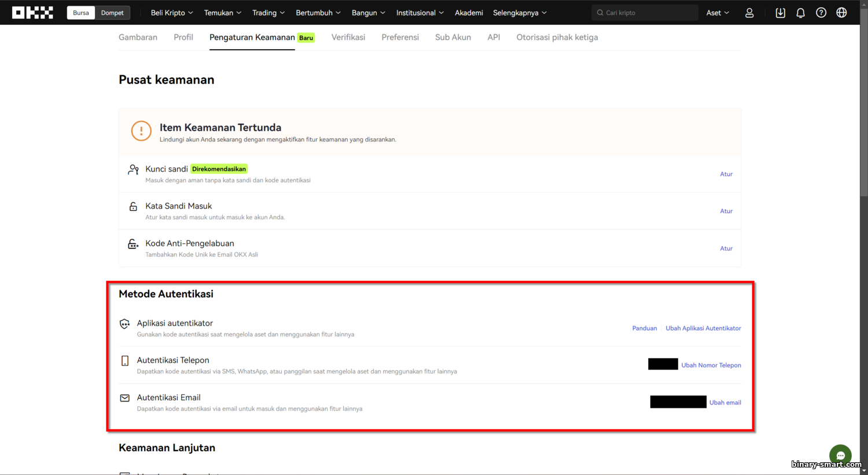Open the notifications bell

(801, 13)
